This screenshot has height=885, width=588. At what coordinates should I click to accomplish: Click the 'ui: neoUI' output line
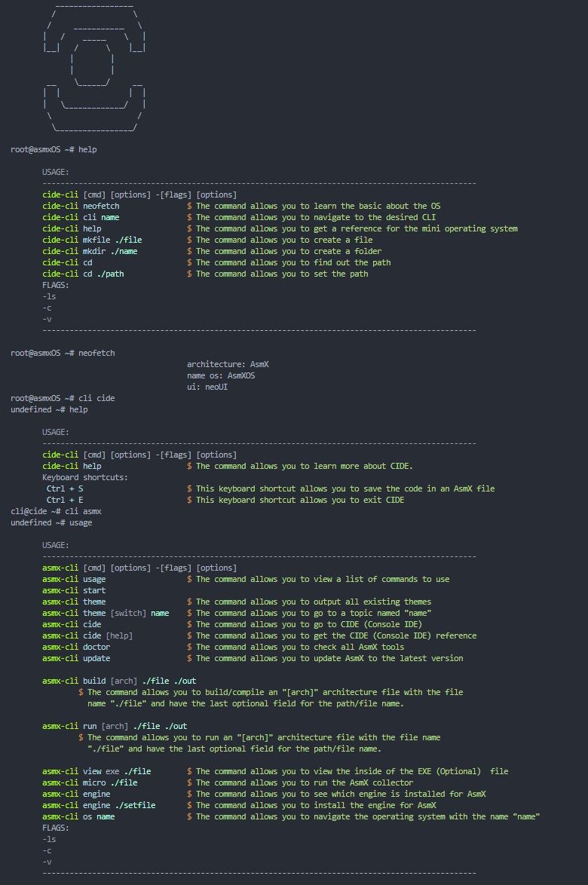(207, 387)
